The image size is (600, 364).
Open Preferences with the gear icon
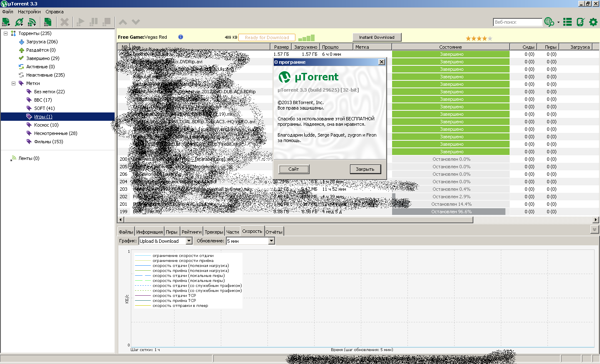593,22
